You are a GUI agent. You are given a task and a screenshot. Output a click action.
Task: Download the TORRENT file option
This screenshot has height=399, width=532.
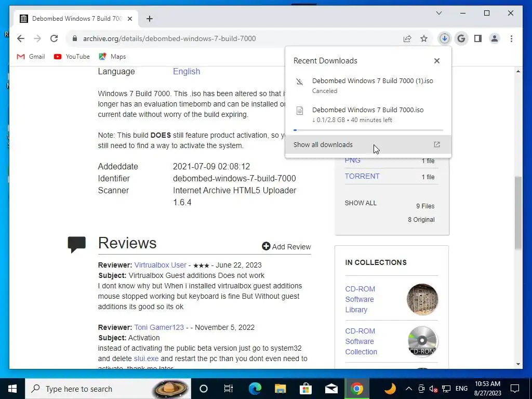pyautogui.click(x=362, y=177)
